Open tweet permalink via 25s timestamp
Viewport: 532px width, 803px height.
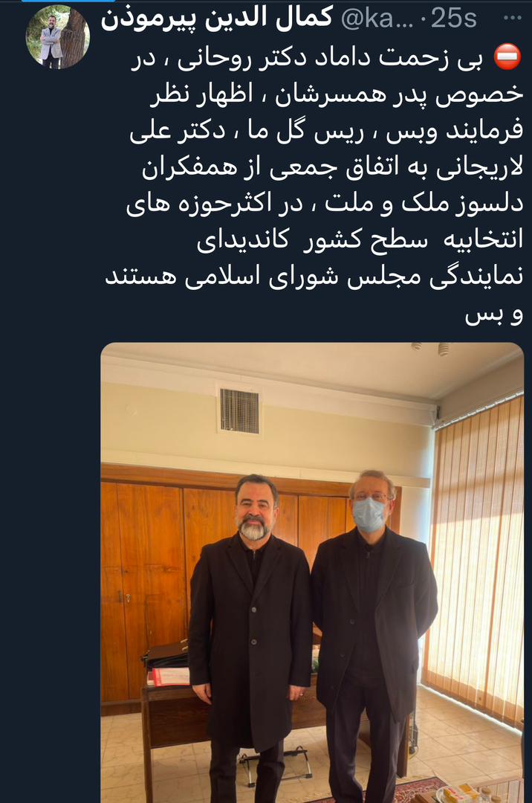(454, 19)
